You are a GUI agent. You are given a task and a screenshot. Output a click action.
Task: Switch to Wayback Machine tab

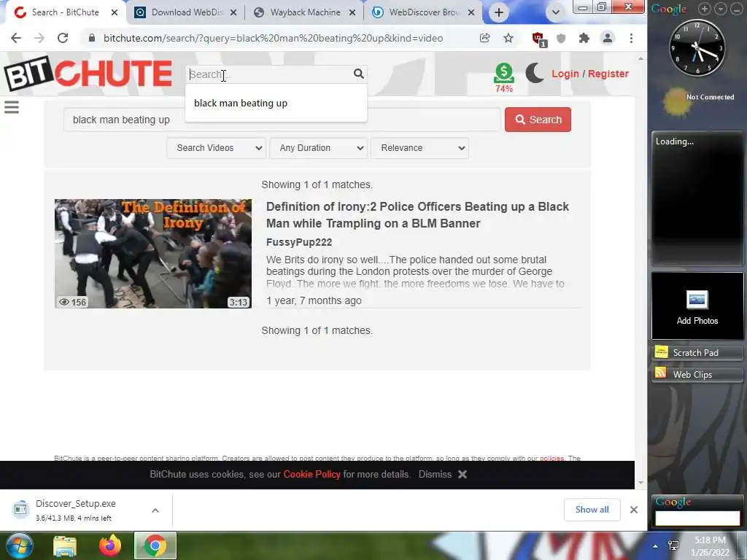click(x=305, y=12)
